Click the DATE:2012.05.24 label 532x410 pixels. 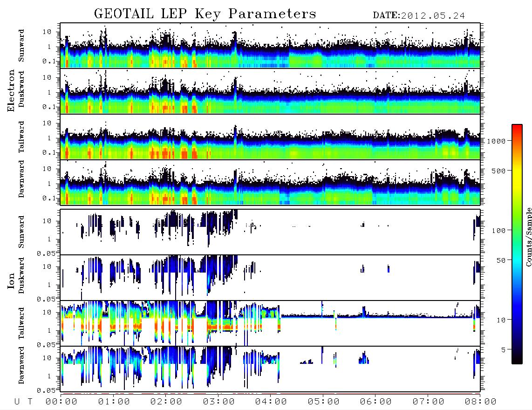pyautogui.click(x=419, y=16)
